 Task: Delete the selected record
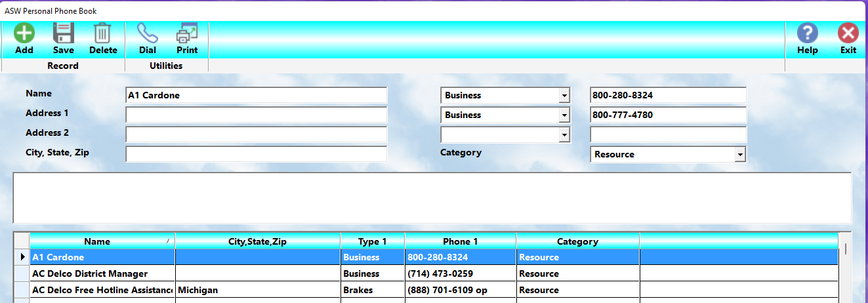103,39
